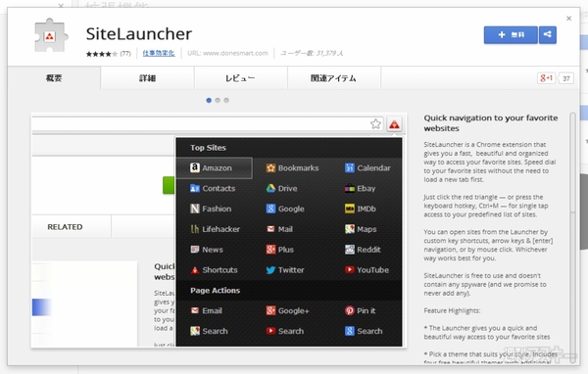Switch to the 詳細 tab

pyautogui.click(x=147, y=78)
